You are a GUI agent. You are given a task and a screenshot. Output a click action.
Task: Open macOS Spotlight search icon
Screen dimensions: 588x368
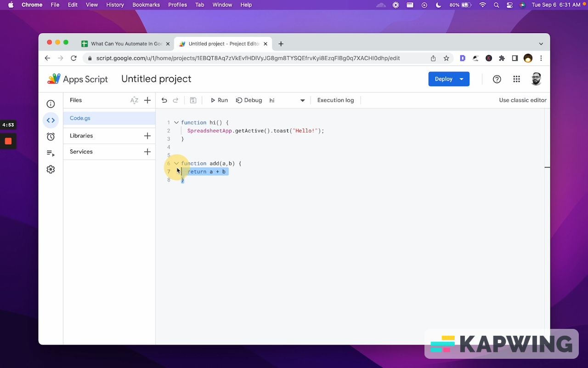tap(496, 5)
